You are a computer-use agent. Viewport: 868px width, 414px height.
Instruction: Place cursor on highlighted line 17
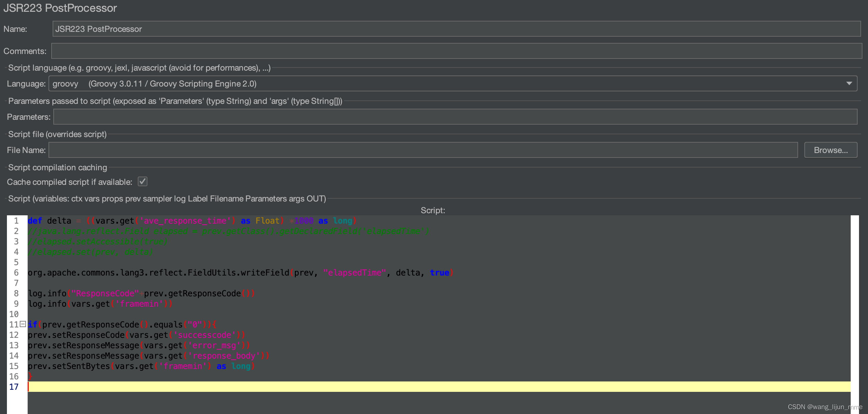tap(138, 387)
